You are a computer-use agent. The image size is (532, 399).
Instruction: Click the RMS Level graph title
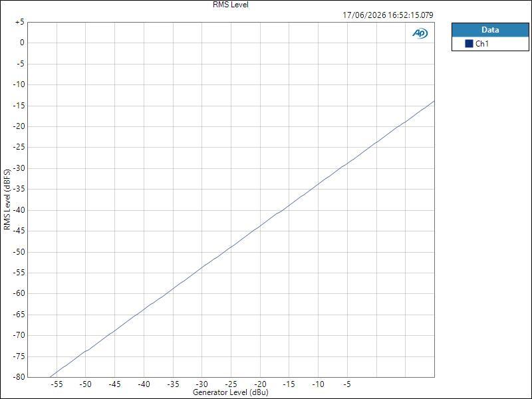(x=231, y=5)
